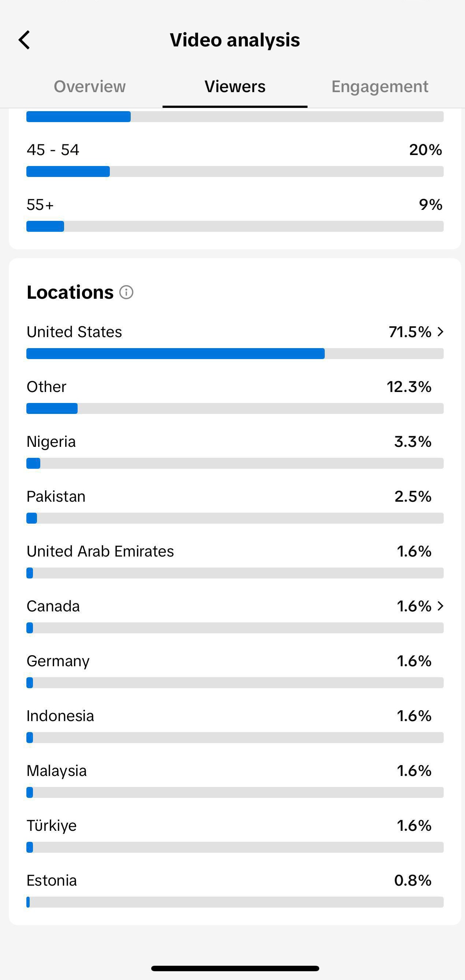465x980 pixels.
Task: Tap the Video analysis title
Action: coord(235,40)
